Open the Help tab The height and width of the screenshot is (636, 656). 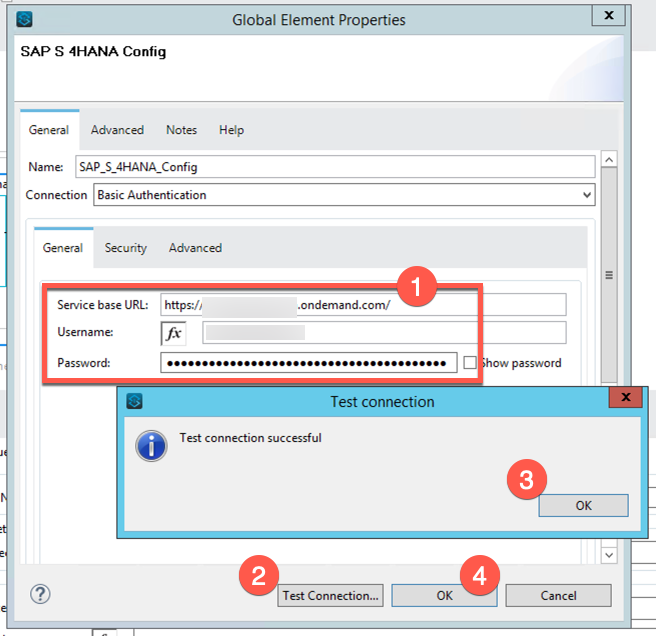click(231, 130)
